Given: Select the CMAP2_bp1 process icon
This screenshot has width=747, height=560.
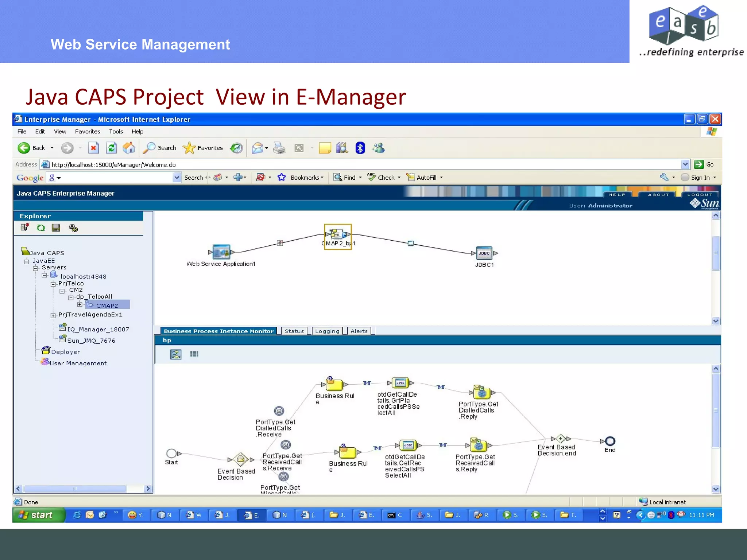Looking at the screenshot, I should coord(338,234).
